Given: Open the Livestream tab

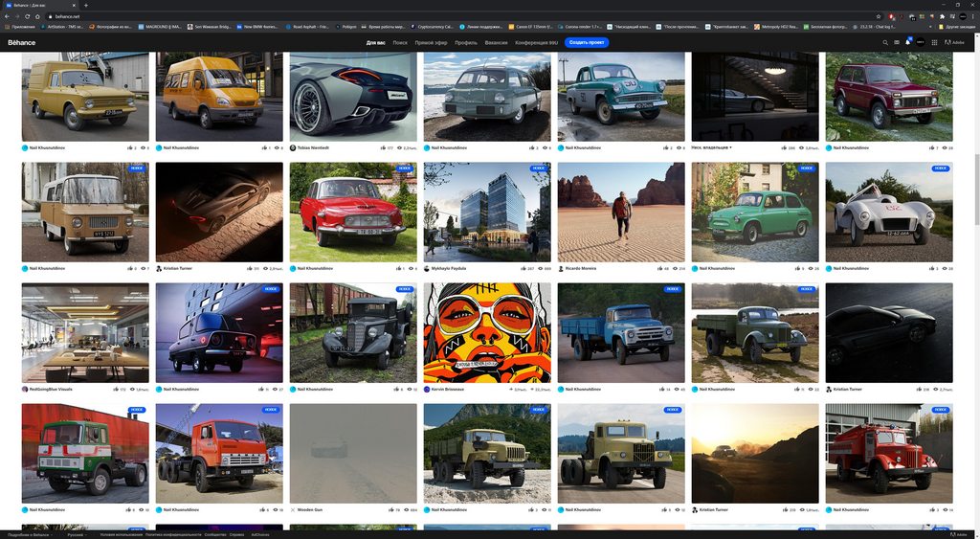Looking at the screenshot, I should [432, 42].
